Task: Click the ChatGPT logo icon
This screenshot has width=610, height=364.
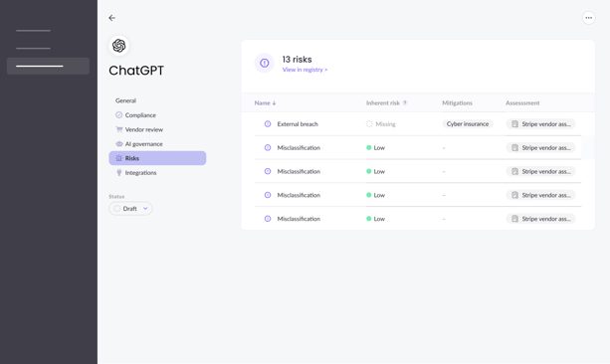Action: (x=119, y=46)
